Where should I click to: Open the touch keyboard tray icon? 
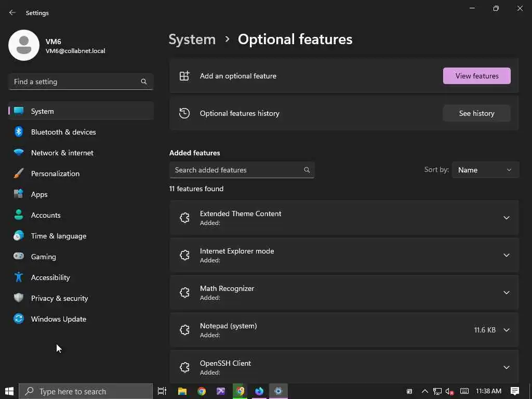coord(464,391)
